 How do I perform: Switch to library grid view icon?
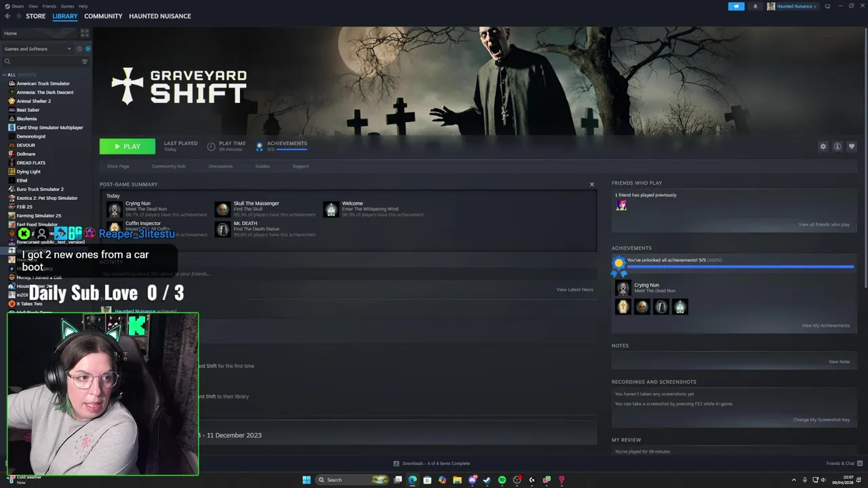pyautogui.click(x=85, y=33)
